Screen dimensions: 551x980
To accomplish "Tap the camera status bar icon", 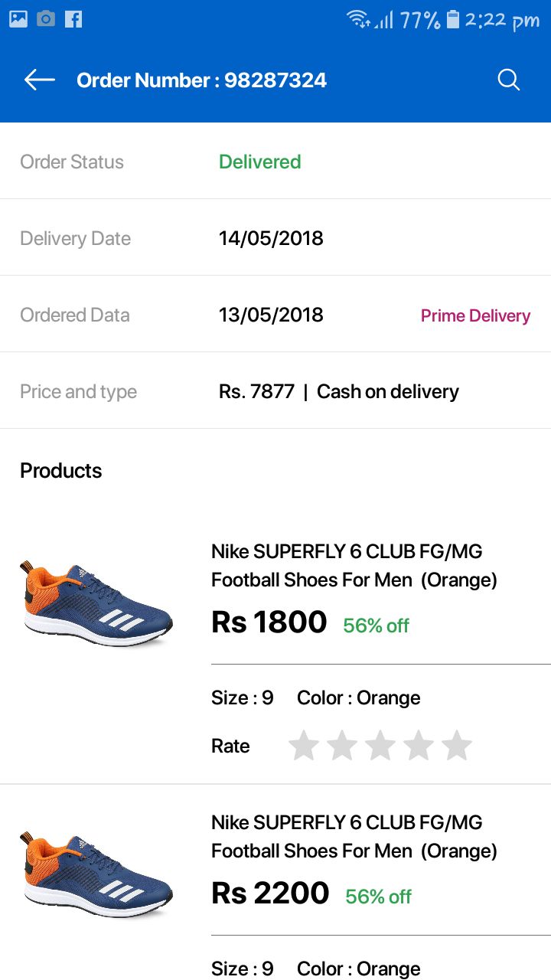I will [46, 19].
